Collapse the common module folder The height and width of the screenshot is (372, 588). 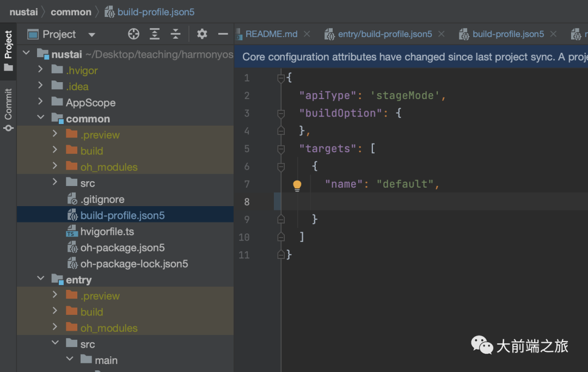(x=41, y=118)
